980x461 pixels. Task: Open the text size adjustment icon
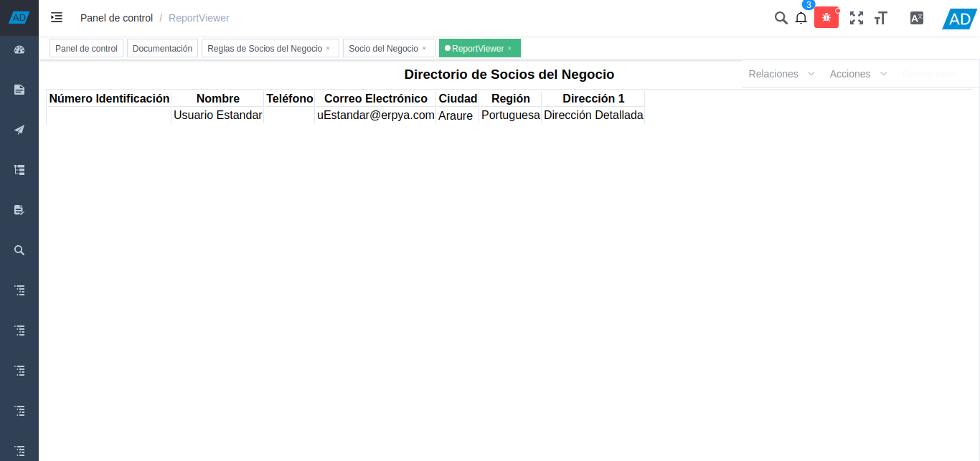(x=881, y=18)
